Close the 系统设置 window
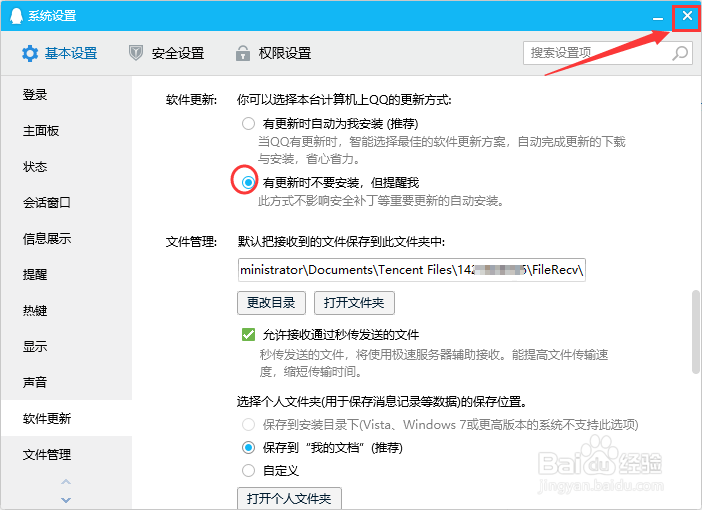 point(687,16)
